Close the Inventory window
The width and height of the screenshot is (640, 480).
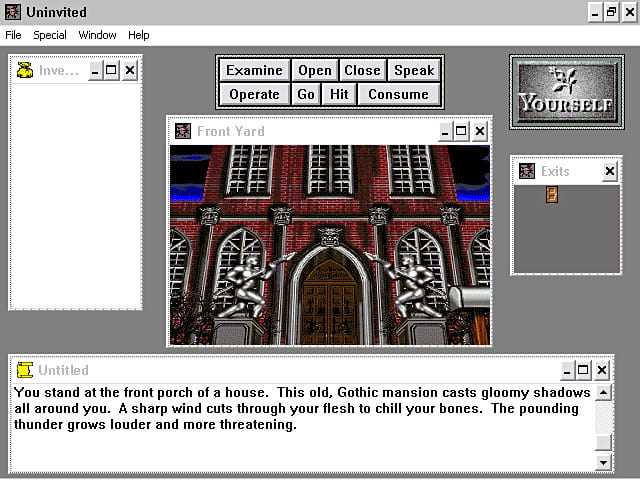tap(130, 71)
